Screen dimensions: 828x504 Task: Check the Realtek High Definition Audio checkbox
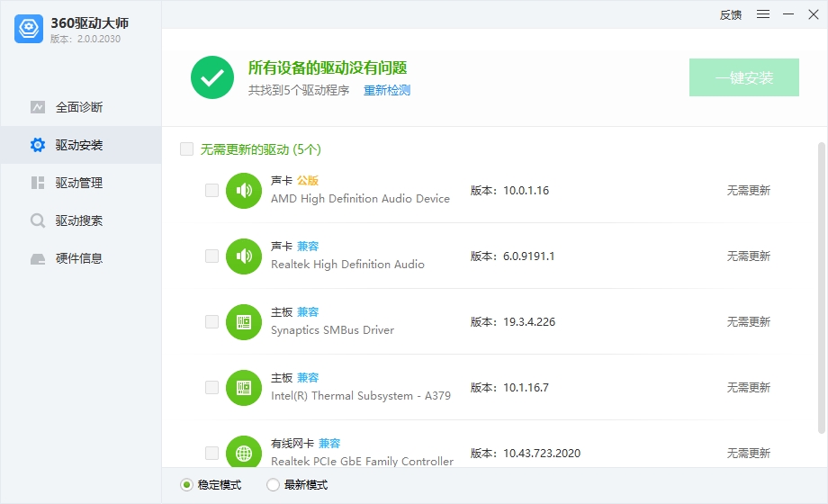coord(211,256)
